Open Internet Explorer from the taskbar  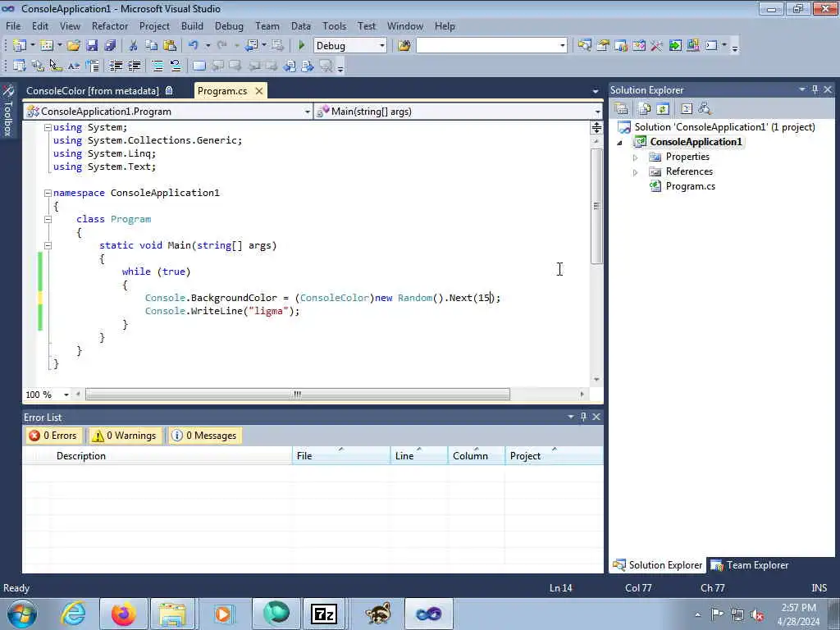[73, 614]
